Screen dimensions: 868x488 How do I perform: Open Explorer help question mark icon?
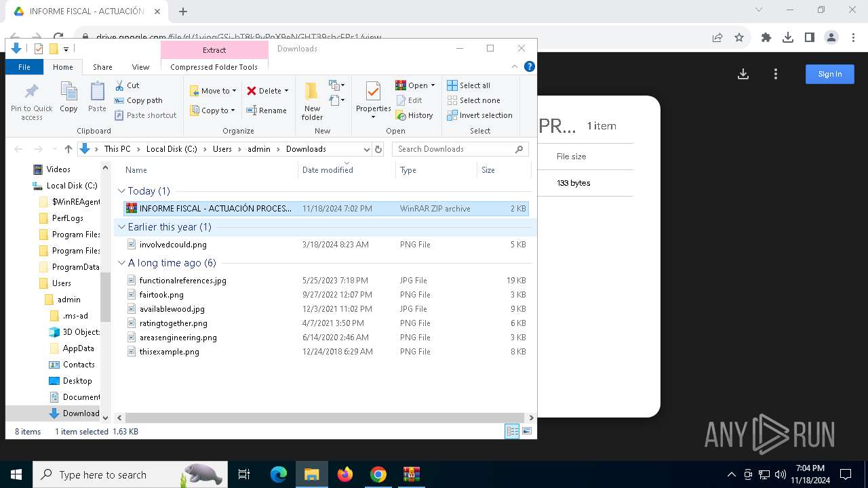click(x=530, y=66)
